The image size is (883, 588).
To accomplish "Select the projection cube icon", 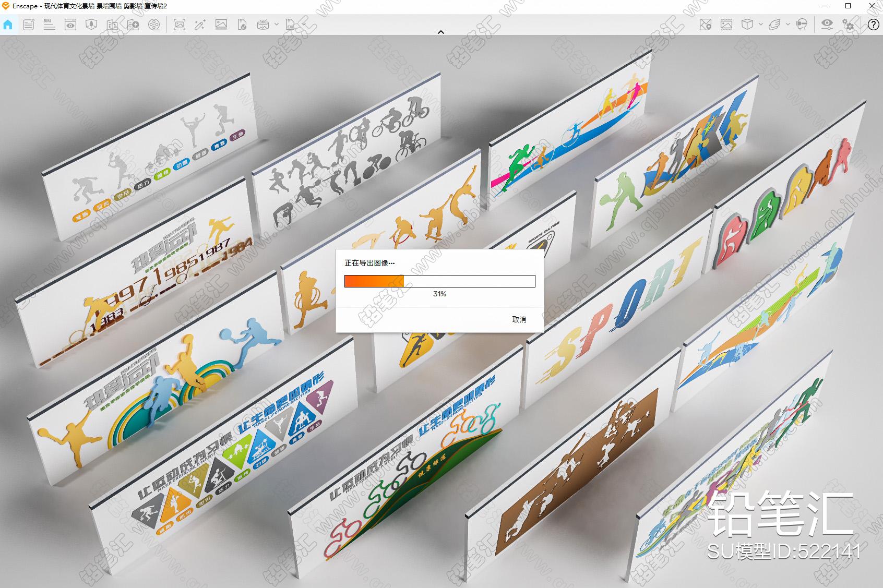I will (x=747, y=25).
